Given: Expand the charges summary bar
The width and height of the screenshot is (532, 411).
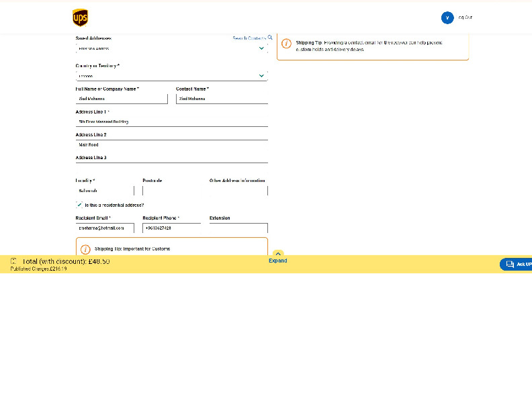Looking at the screenshot, I should point(278,261).
